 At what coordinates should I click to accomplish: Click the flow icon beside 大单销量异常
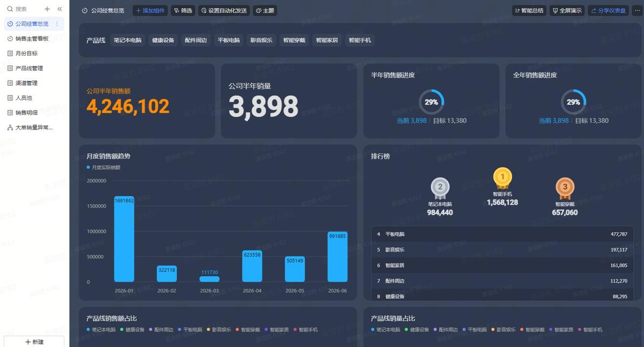10,128
